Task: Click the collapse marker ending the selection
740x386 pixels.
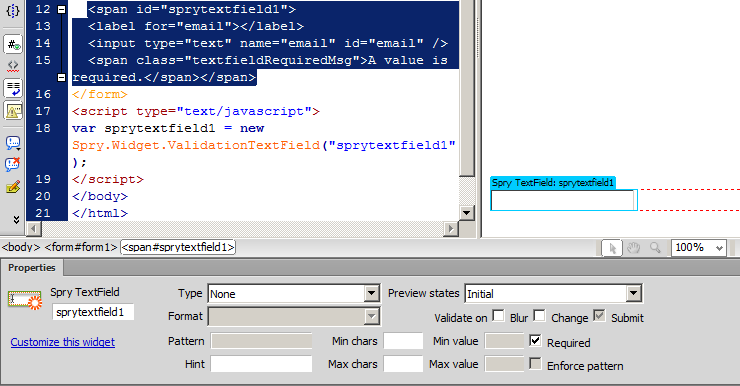Action: pyautogui.click(x=61, y=77)
